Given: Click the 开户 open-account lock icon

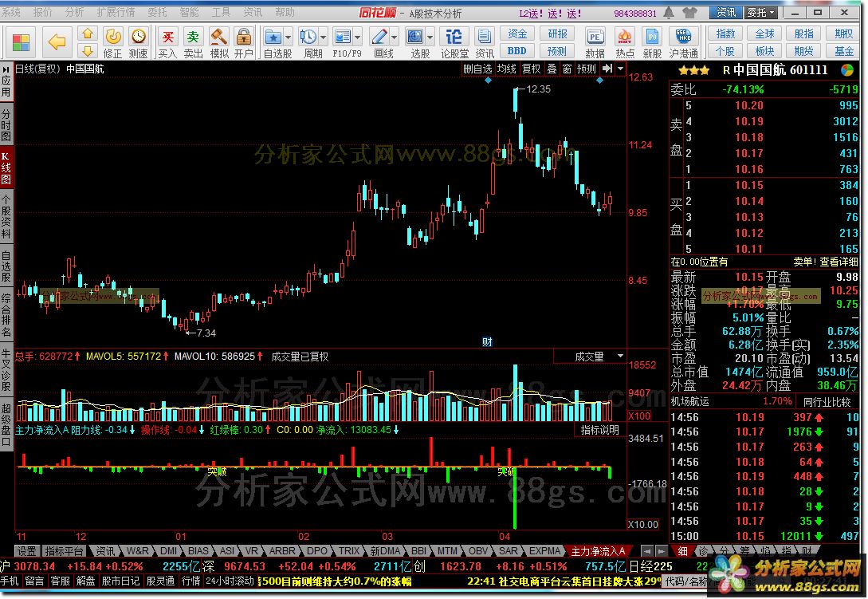Looking at the screenshot, I should [x=244, y=42].
